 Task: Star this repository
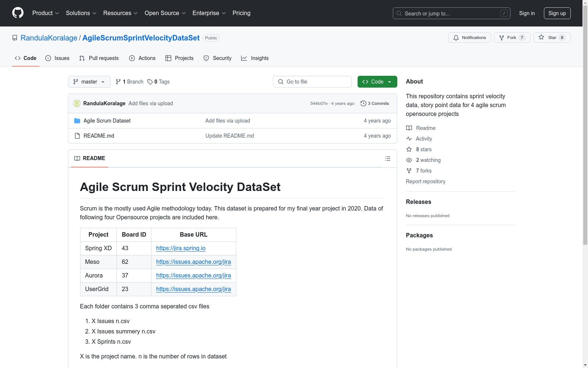tap(552, 38)
